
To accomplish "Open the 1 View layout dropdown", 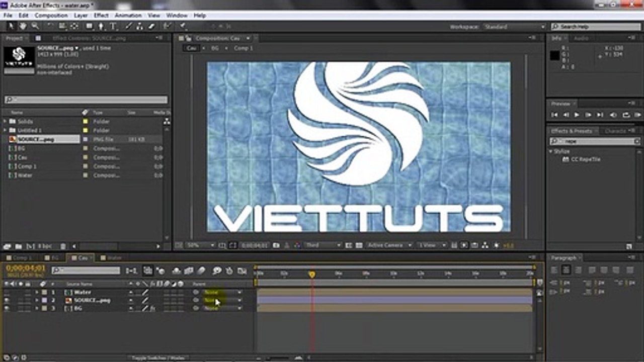I will coord(433,245).
